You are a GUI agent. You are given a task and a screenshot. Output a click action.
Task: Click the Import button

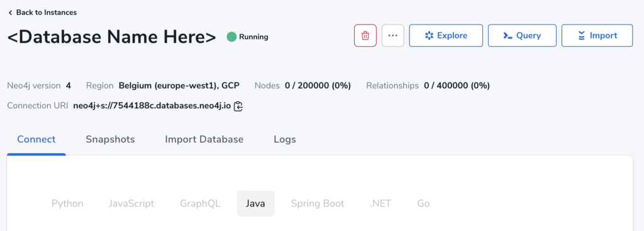(x=597, y=35)
